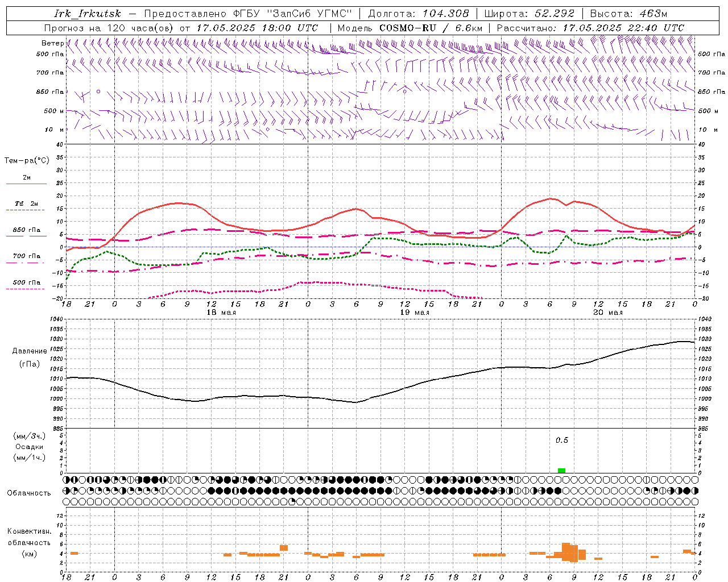728x582 pixels.
Task: Click the "(мм/1ч.)" precipitation unit label
Action: (x=30, y=458)
